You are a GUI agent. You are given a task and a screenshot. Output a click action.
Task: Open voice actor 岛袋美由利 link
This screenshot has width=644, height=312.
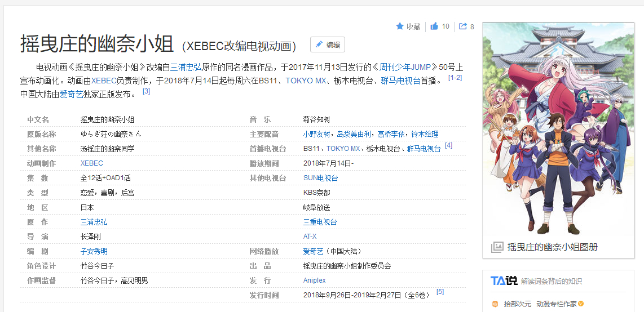coord(354,134)
